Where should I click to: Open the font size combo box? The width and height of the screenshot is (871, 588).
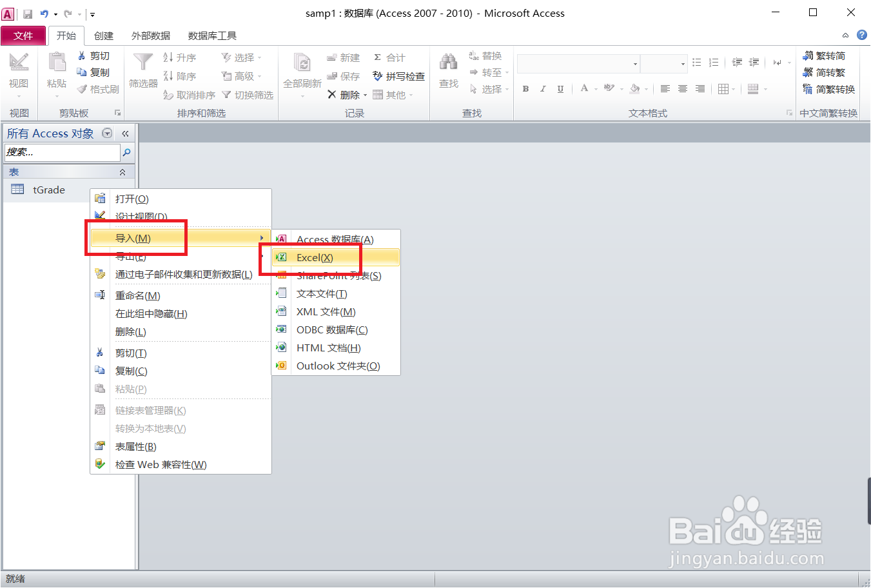point(683,64)
